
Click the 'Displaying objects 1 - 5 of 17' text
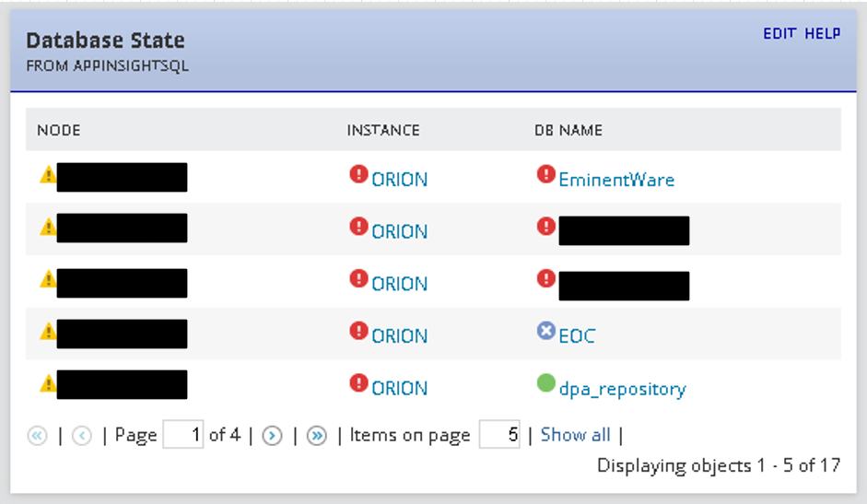tap(719, 466)
